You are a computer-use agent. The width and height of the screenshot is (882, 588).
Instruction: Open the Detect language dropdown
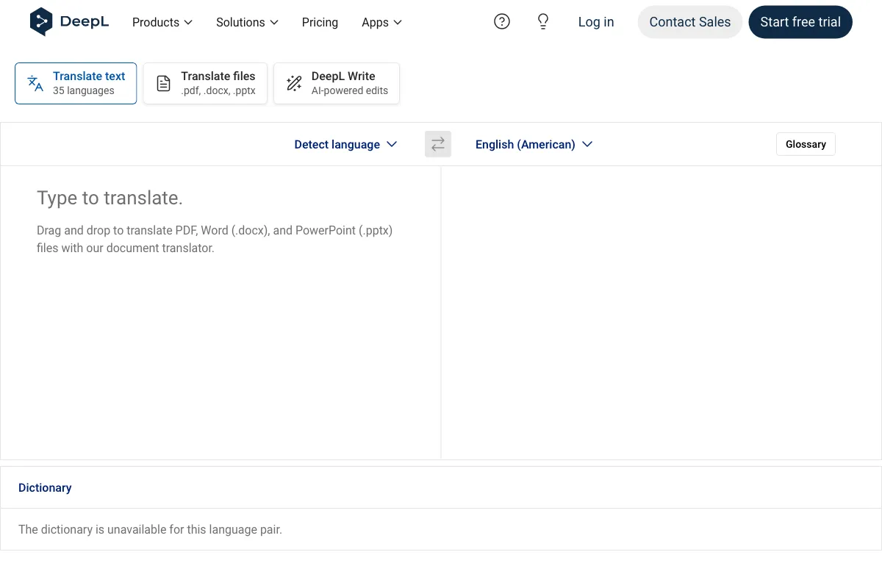[x=345, y=144]
